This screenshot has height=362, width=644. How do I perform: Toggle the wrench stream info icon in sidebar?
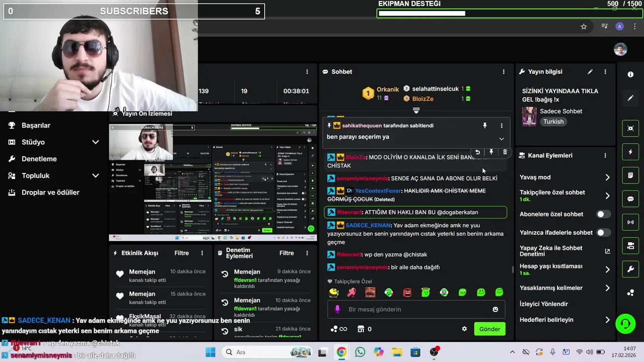click(x=630, y=269)
